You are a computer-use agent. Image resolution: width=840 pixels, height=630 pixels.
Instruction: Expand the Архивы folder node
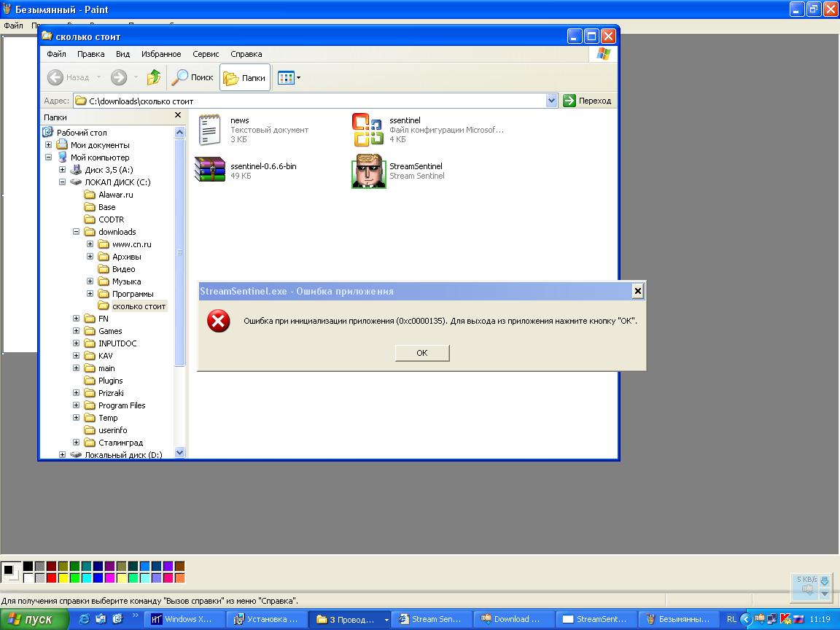90,256
